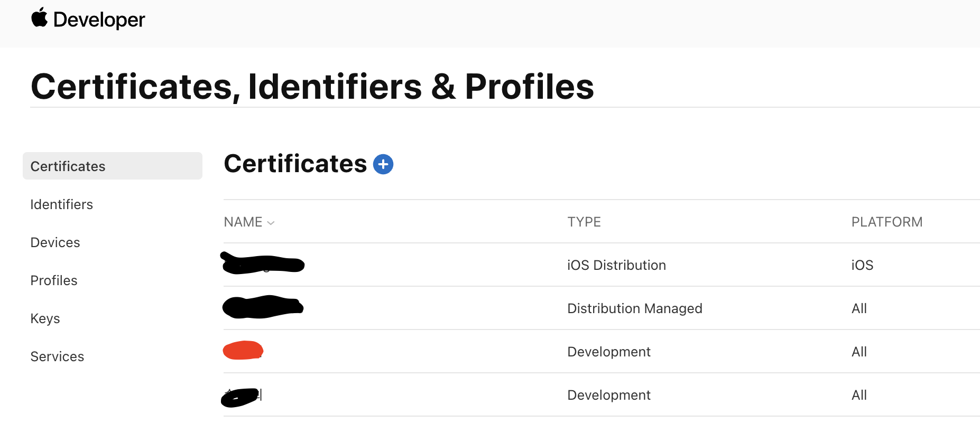Click the Apple logo icon
Viewport: 980px width, 433px height.
[x=39, y=18]
